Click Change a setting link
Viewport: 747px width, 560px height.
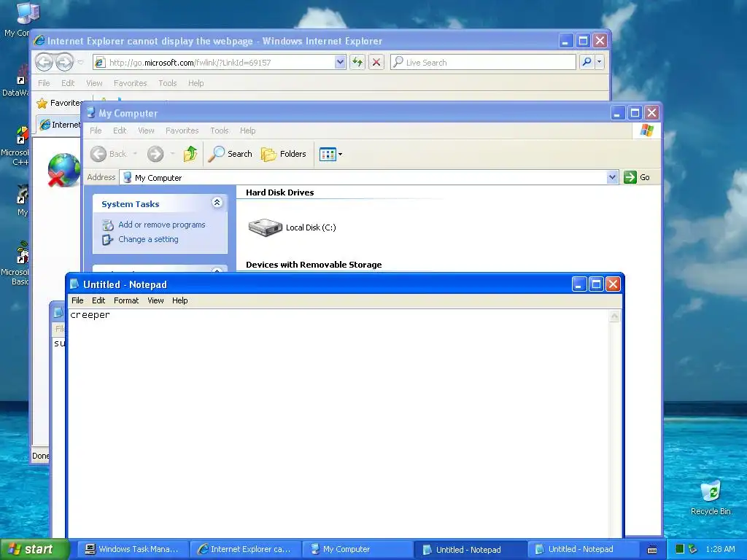(148, 239)
